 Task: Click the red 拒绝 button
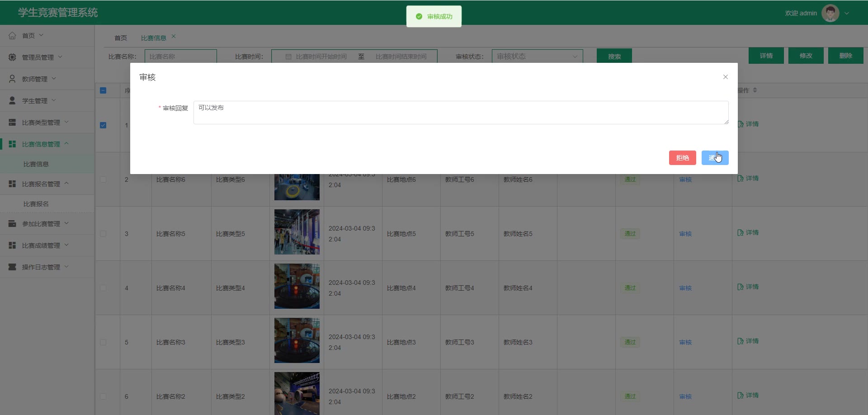tap(683, 158)
